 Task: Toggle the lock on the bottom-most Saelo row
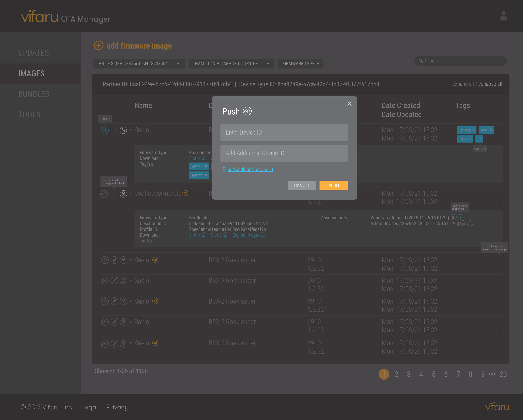(x=123, y=344)
